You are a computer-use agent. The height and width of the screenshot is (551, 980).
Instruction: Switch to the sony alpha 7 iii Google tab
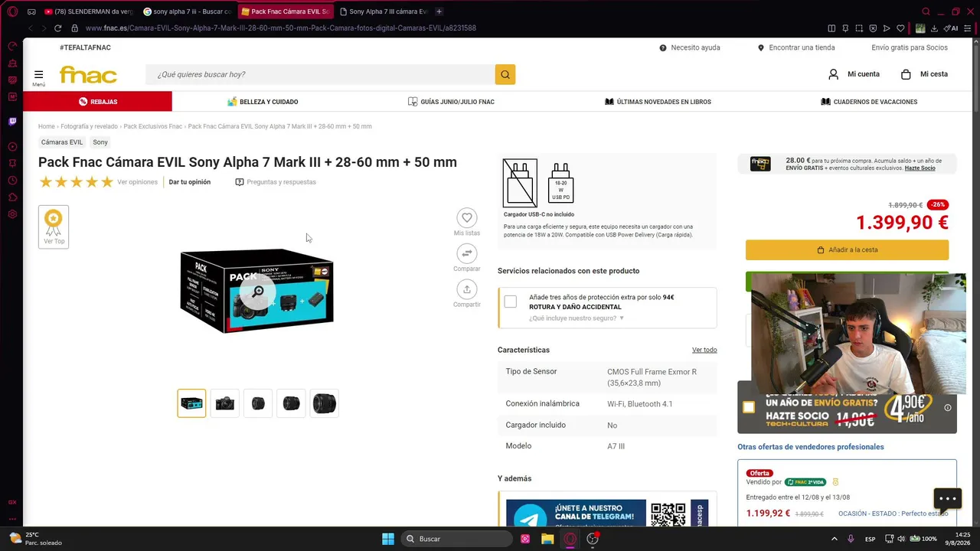point(187,11)
